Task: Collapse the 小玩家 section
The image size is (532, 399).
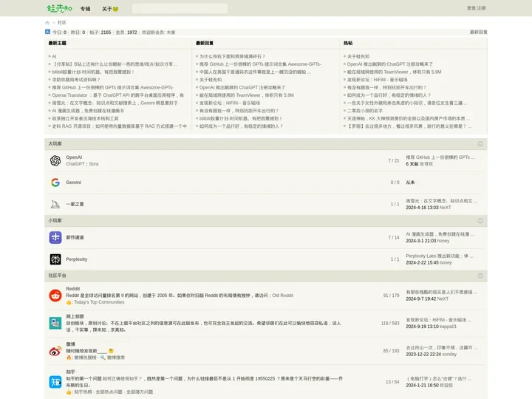Action: pyautogui.click(x=480, y=221)
